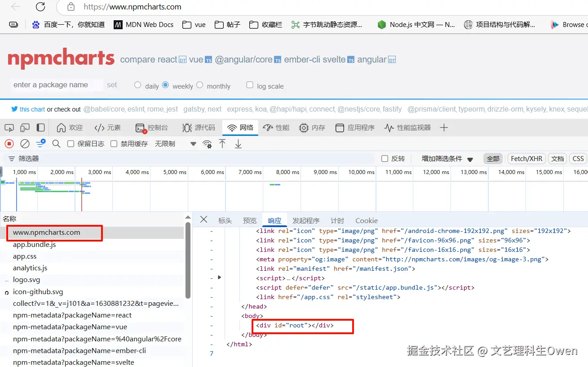Switch to the 应用程序 tab
This screenshot has height=367, width=588.
coord(355,128)
